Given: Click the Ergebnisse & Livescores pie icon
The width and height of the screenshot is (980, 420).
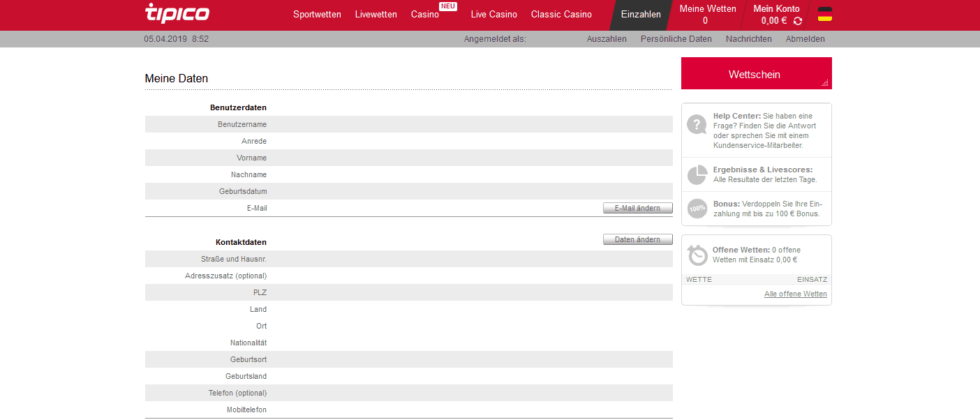Looking at the screenshot, I should tap(697, 174).
